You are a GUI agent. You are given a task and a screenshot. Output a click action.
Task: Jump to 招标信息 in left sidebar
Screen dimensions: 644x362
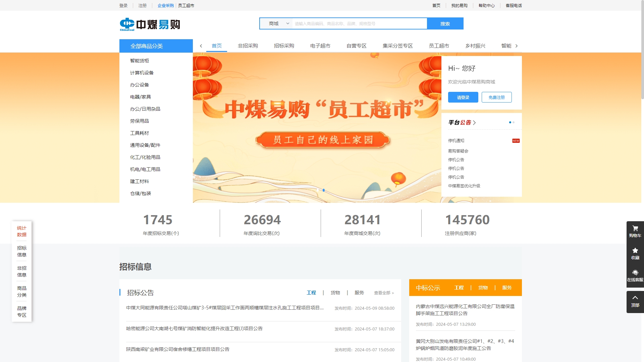(x=22, y=251)
